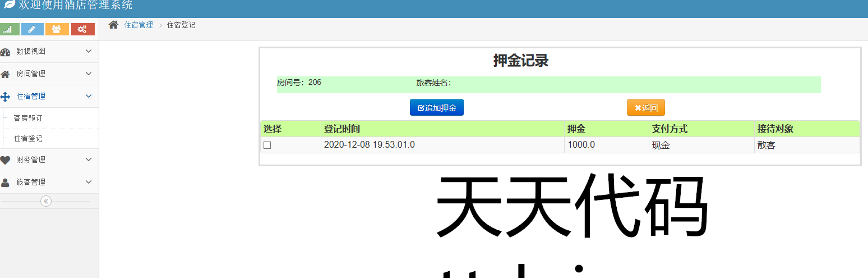Screen dimensions: 868x278
Task: Click the 登记时间 column header
Action: click(x=342, y=129)
